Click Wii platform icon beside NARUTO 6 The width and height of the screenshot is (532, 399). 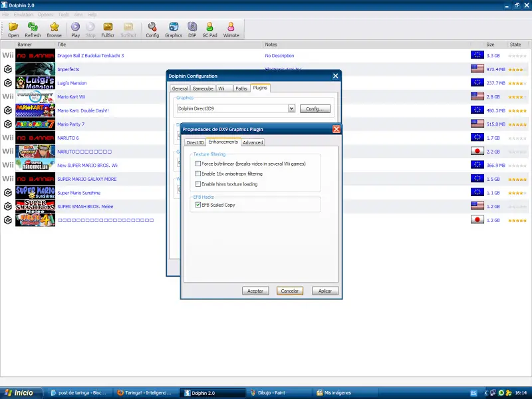click(8, 138)
